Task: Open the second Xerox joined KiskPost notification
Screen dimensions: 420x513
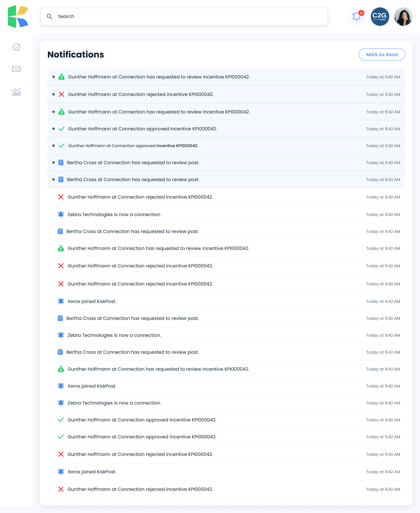Action: (226, 386)
